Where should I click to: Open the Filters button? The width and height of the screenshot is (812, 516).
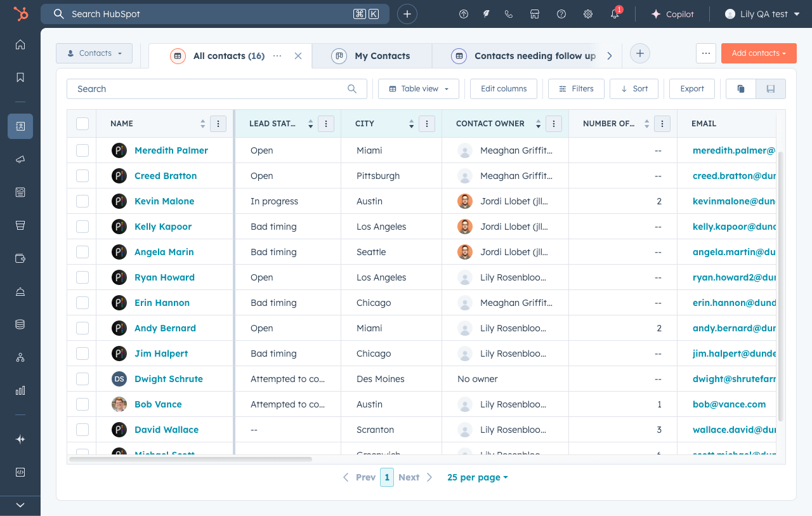point(576,89)
